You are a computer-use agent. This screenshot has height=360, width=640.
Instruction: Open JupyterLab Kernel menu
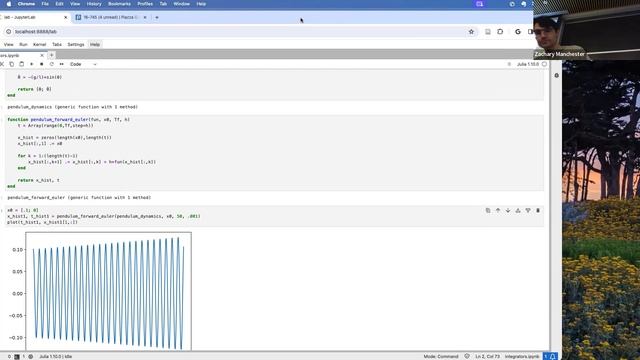pyautogui.click(x=40, y=44)
